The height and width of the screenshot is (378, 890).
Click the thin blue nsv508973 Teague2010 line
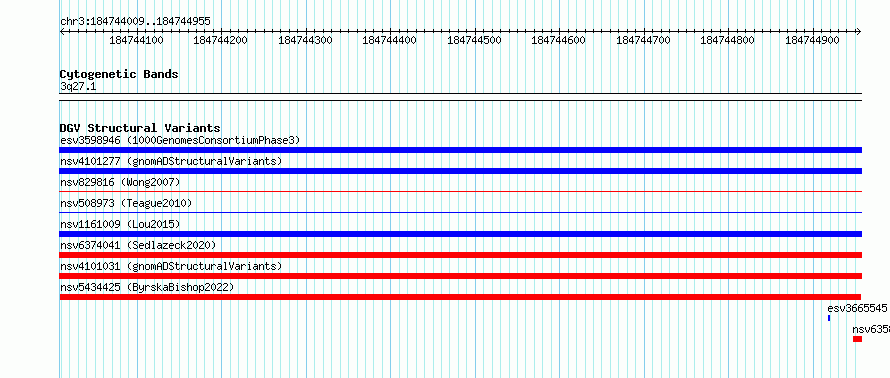pyautogui.click(x=460, y=213)
